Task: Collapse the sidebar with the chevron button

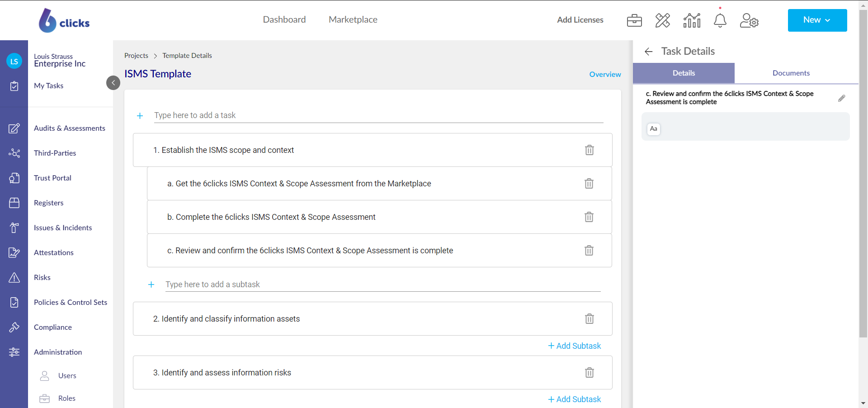Action: pyautogui.click(x=113, y=83)
